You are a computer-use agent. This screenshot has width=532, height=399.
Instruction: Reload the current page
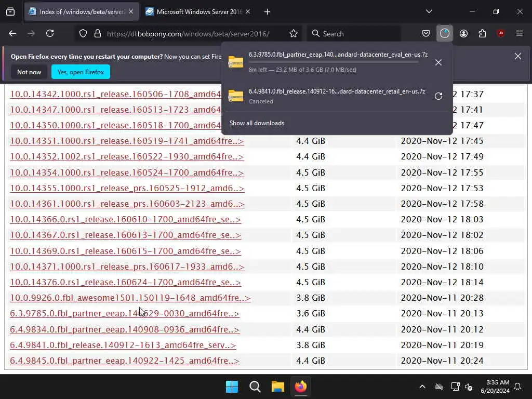[50, 33]
